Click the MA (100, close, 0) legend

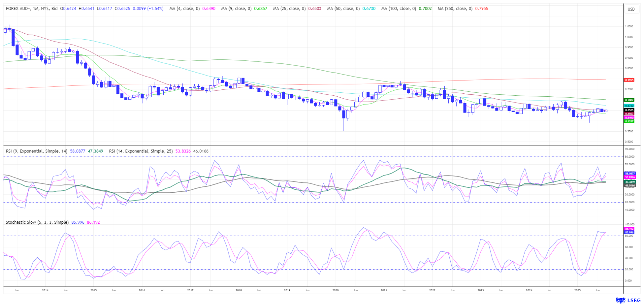coord(399,9)
